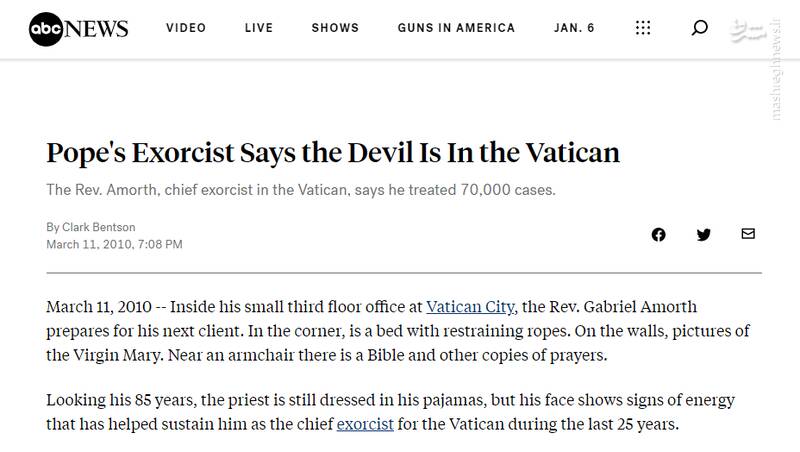This screenshot has width=800, height=452.
Task: Open the exorcist hyperlink
Action: coord(365,424)
